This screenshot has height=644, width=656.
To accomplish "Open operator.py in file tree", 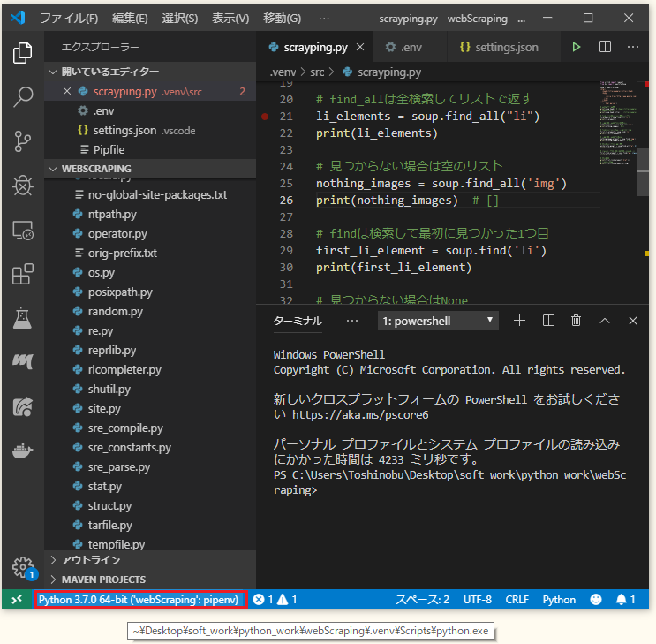I will (150, 233).
